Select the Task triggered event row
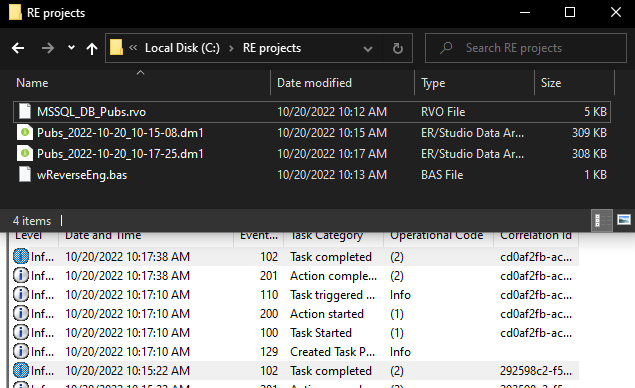This screenshot has width=635, height=388. [296, 295]
